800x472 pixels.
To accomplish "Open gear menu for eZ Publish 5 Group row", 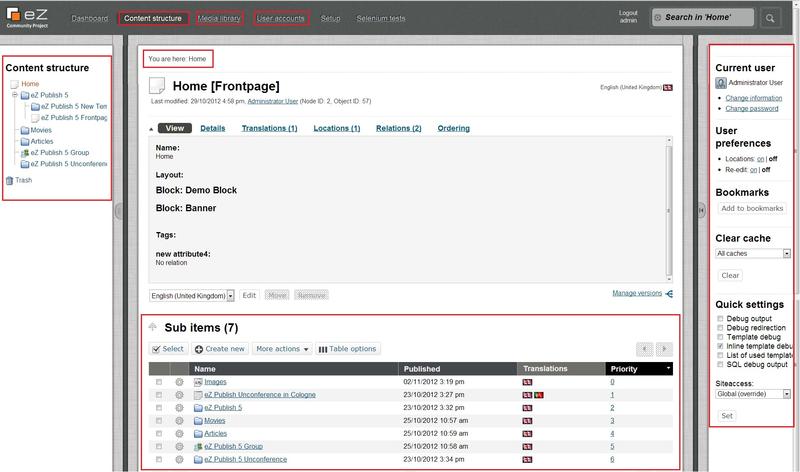I will click(x=179, y=446).
